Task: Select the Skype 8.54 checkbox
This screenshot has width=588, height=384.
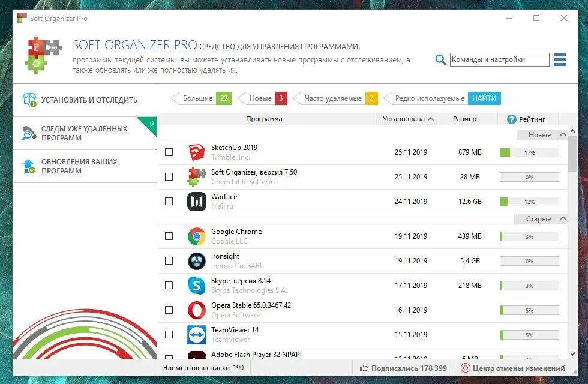Action: (x=169, y=286)
